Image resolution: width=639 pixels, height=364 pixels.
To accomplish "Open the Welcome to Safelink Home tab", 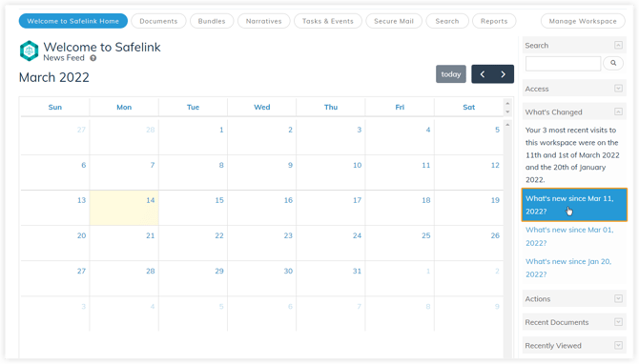I will [x=72, y=21].
